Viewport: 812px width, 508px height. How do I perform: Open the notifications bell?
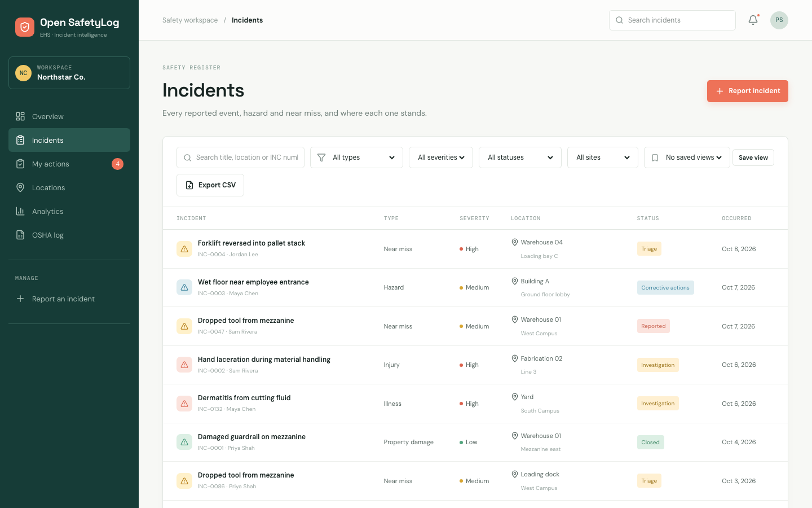[x=753, y=20]
